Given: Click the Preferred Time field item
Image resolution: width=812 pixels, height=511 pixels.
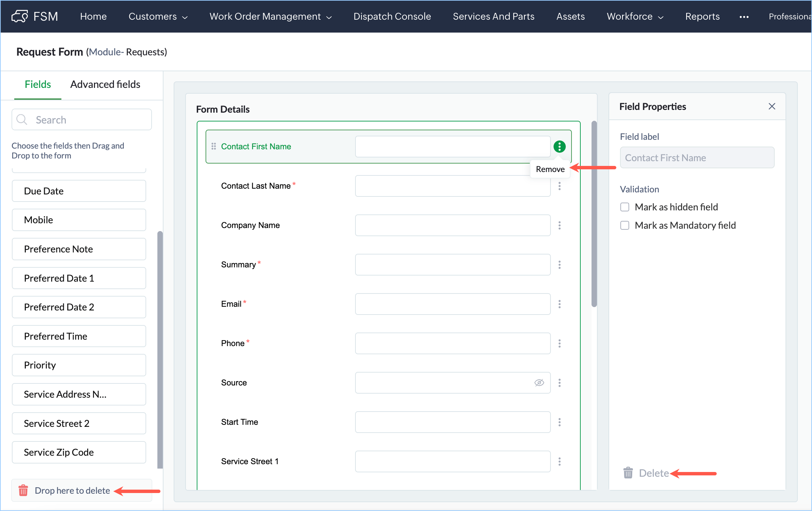Looking at the screenshot, I should point(79,336).
